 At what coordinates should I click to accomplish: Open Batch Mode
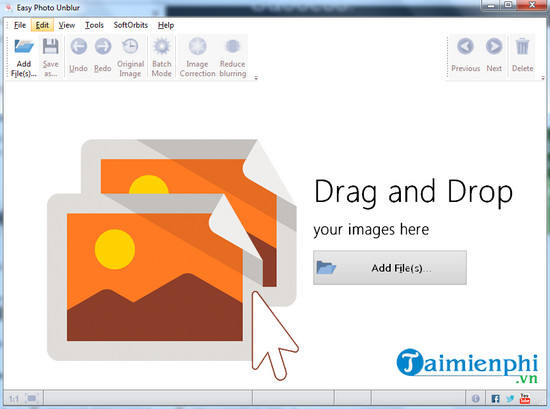[x=162, y=57]
